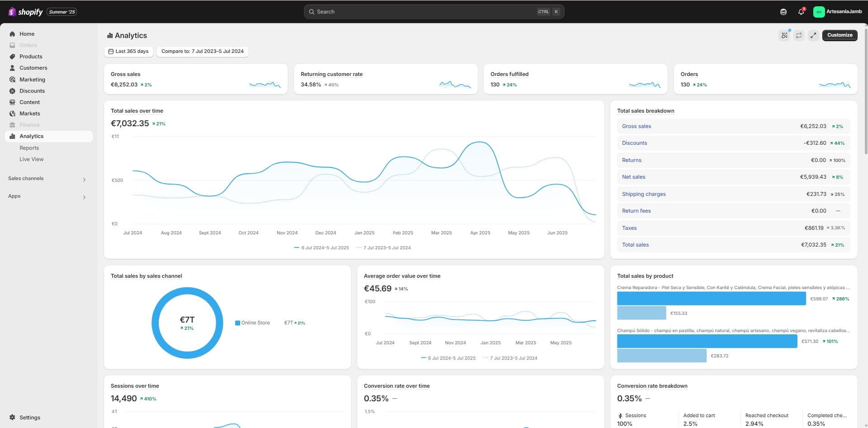Click the Marketing target icon
868x428 pixels.
(12, 80)
